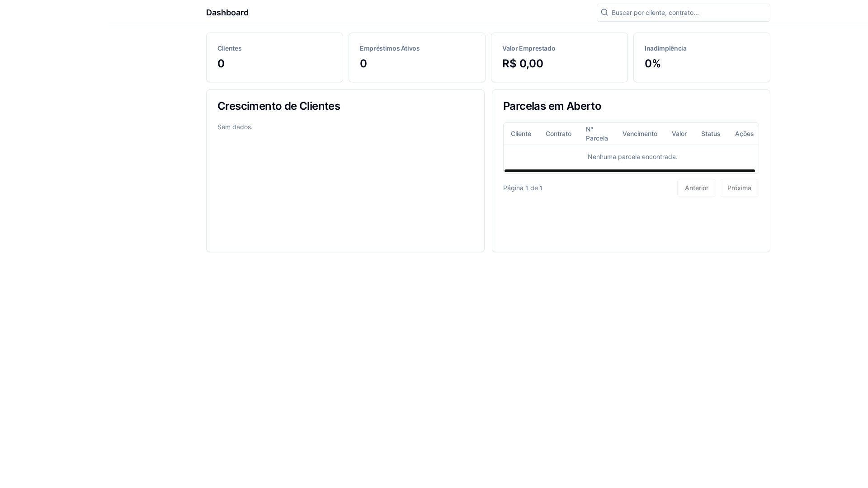Click the Dashboard page title
The width and height of the screenshot is (868, 488).
[227, 13]
